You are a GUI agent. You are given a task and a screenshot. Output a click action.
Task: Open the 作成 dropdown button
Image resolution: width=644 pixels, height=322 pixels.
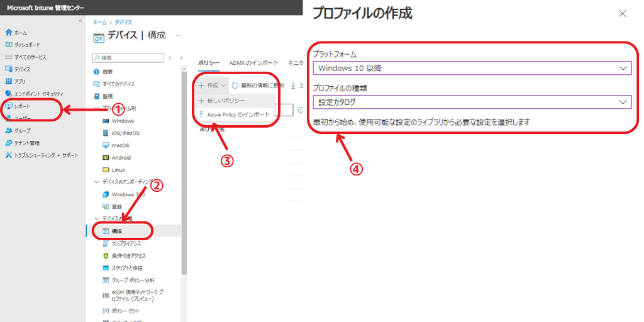click(212, 86)
